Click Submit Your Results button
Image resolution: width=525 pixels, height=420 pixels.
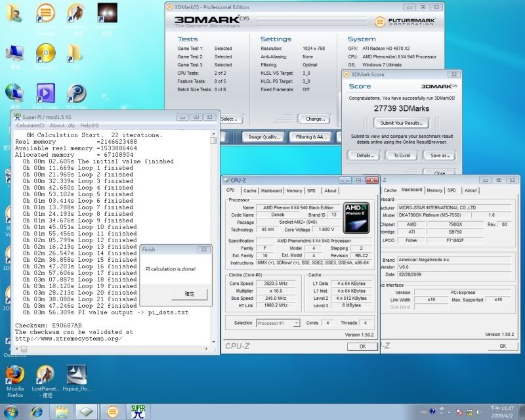[x=402, y=123]
